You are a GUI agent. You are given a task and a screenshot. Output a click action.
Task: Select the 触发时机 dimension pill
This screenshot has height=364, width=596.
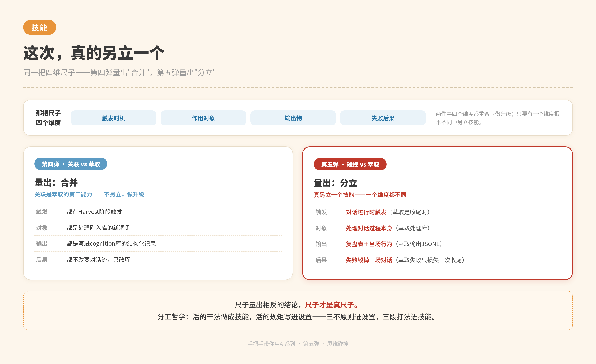point(113,118)
